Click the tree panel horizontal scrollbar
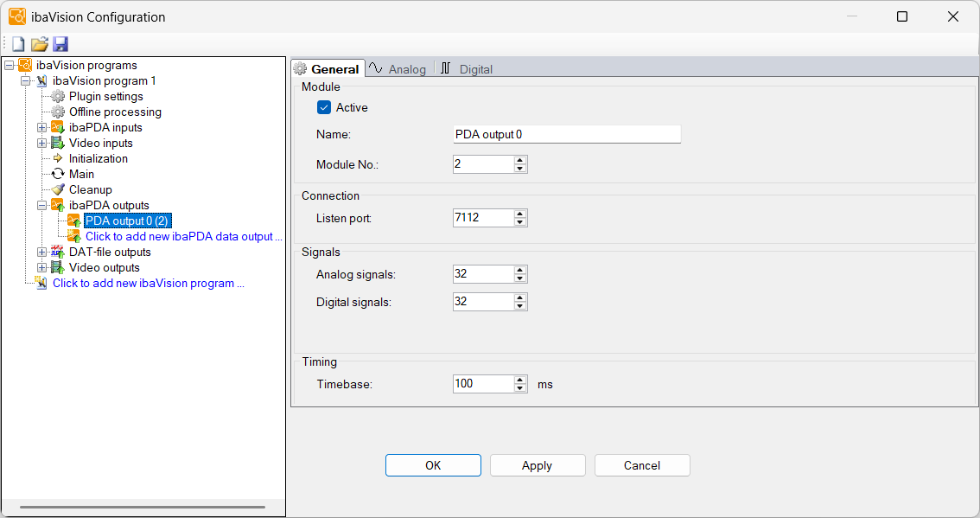The width and height of the screenshot is (980, 518). (143, 507)
